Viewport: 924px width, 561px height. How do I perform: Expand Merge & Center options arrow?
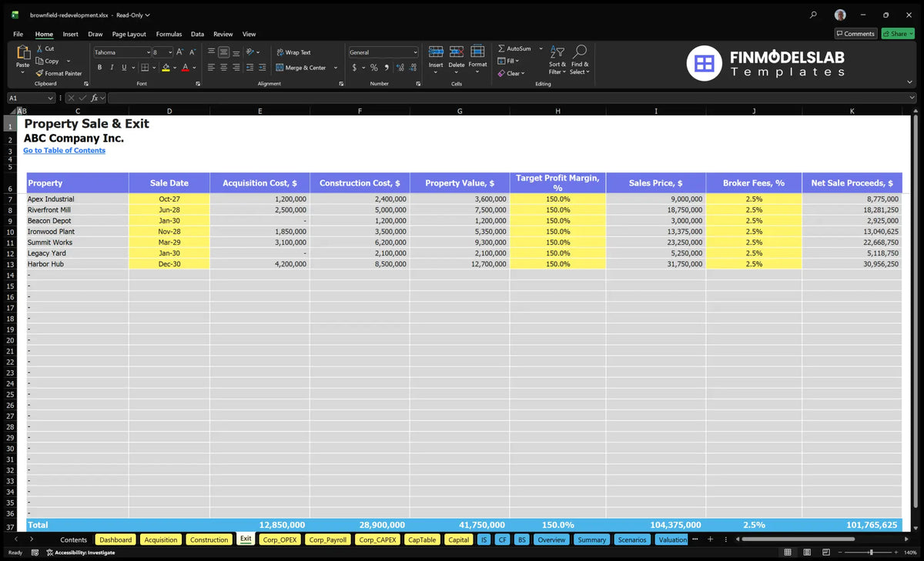coord(336,68)
